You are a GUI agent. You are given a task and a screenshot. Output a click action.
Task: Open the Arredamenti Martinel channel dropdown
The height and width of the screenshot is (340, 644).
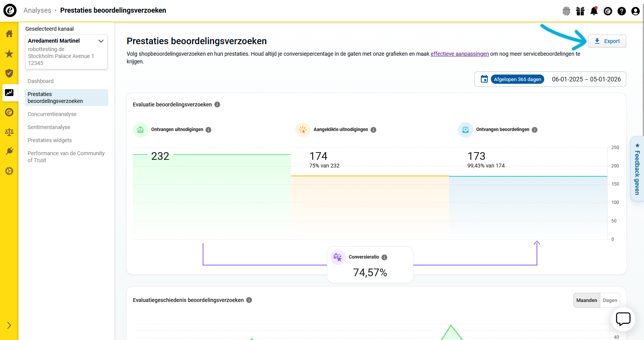click(x=66, y=52)
